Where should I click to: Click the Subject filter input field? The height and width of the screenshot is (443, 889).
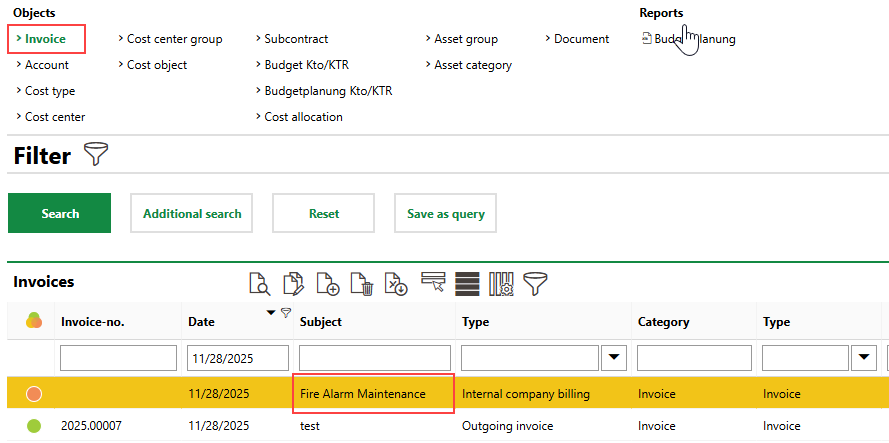[x=375, y=358]
